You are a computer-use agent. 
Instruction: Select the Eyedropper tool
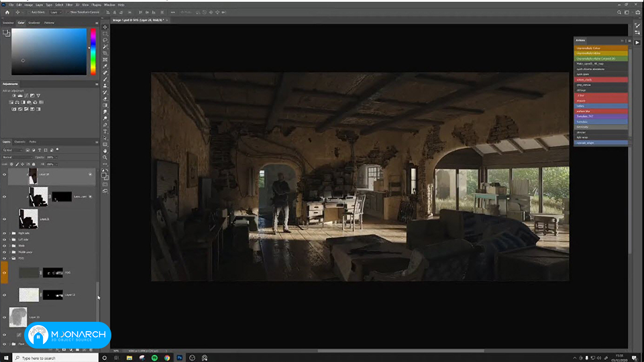click(x=105, y=66)
